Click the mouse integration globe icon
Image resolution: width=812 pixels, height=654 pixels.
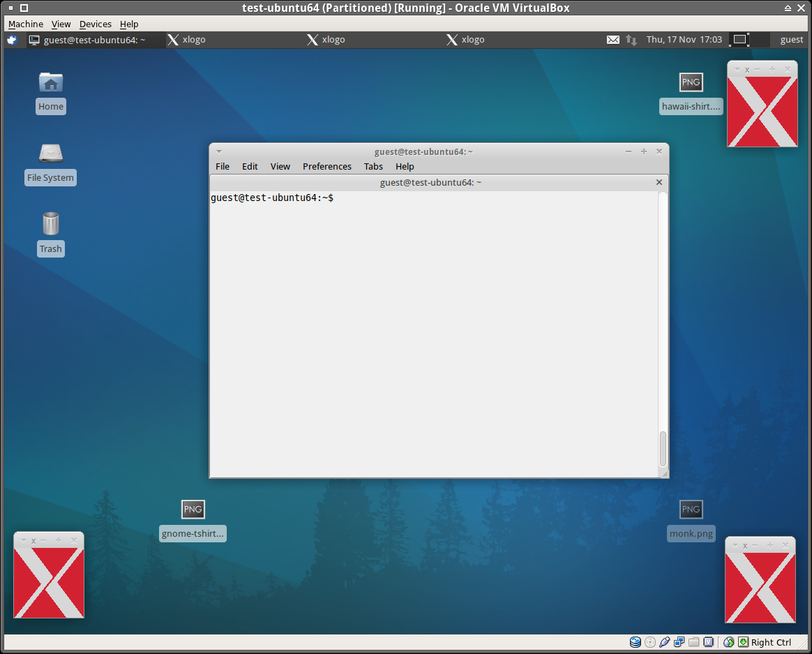click(x=728, y=642)
